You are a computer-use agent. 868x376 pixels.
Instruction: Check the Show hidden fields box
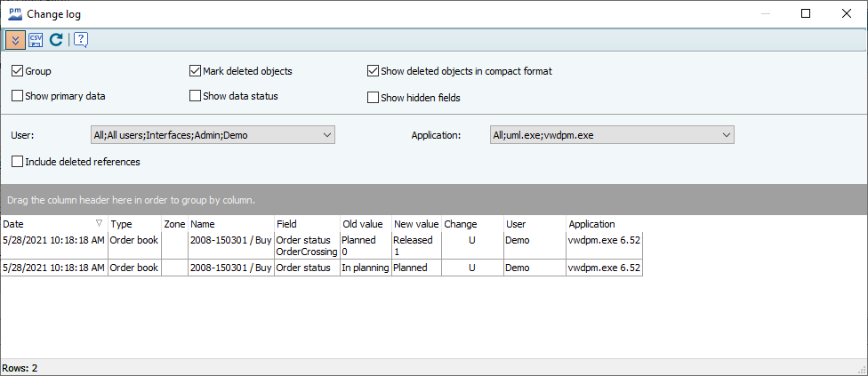[x=374, y=98]
